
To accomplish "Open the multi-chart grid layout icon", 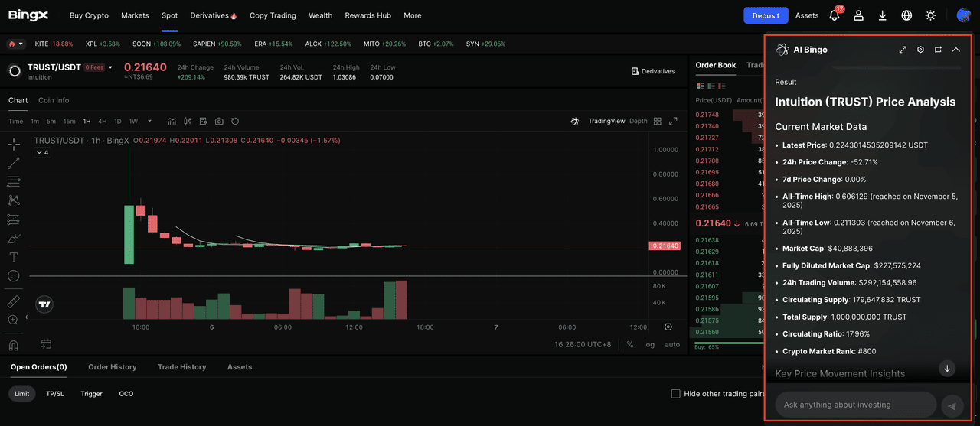I will tap(658, 121).
